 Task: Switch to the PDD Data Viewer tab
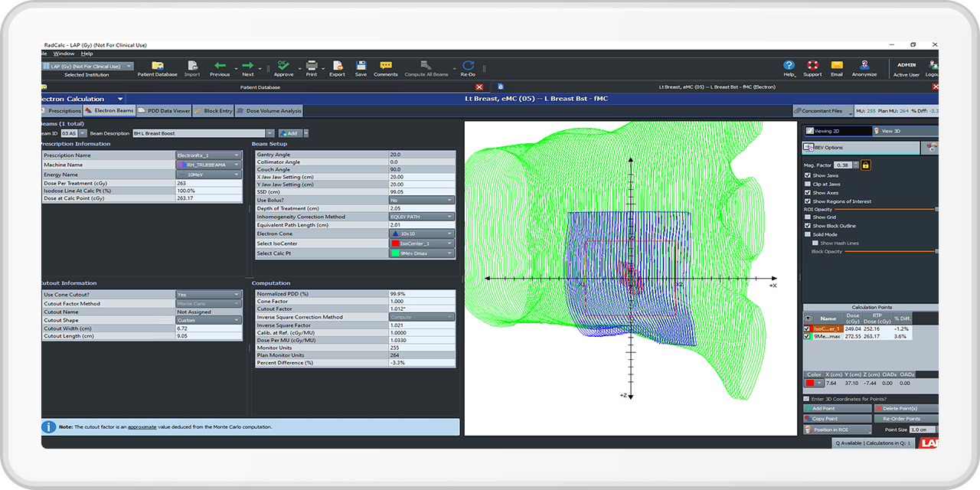click(x=164, y=111)
